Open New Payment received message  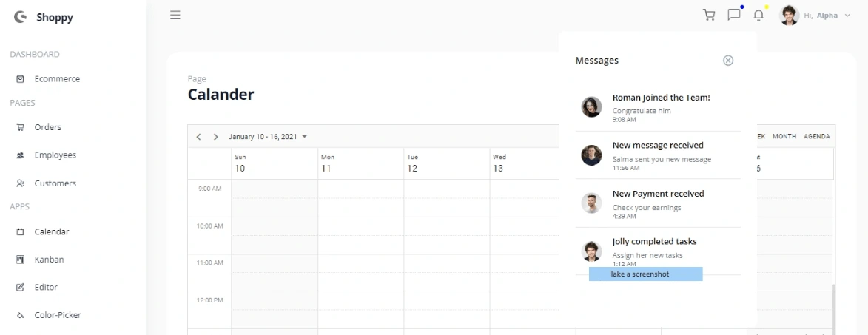(658, 203)
